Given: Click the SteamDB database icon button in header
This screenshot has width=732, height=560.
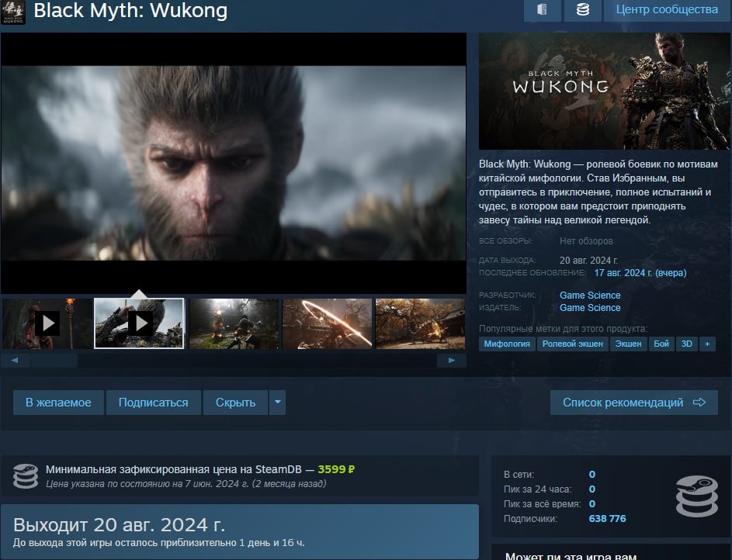Looking at the screenshot, I should click(583, 10).
